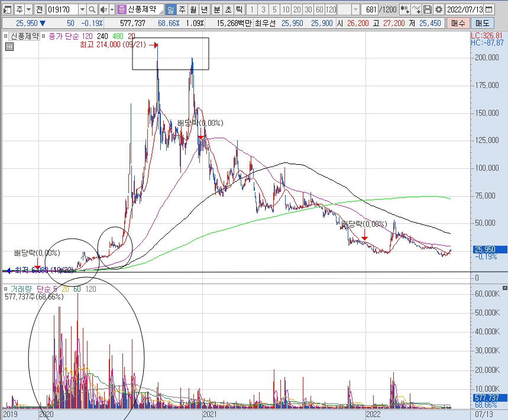The image size is (508, 420).
Task: Click the 매도 sell button
Action: pyautogui.click(x=482, y=23)
